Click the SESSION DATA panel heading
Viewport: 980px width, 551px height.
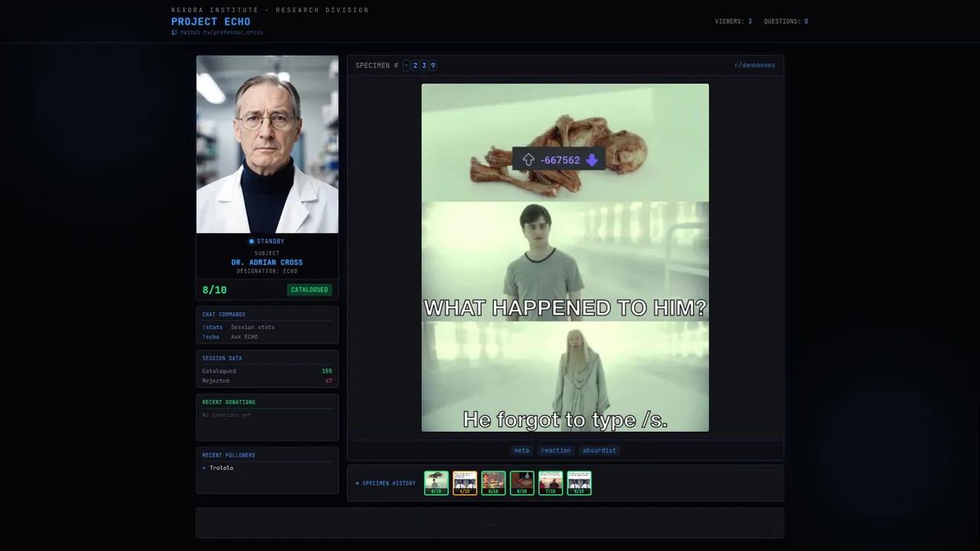[x=222, y=358]
